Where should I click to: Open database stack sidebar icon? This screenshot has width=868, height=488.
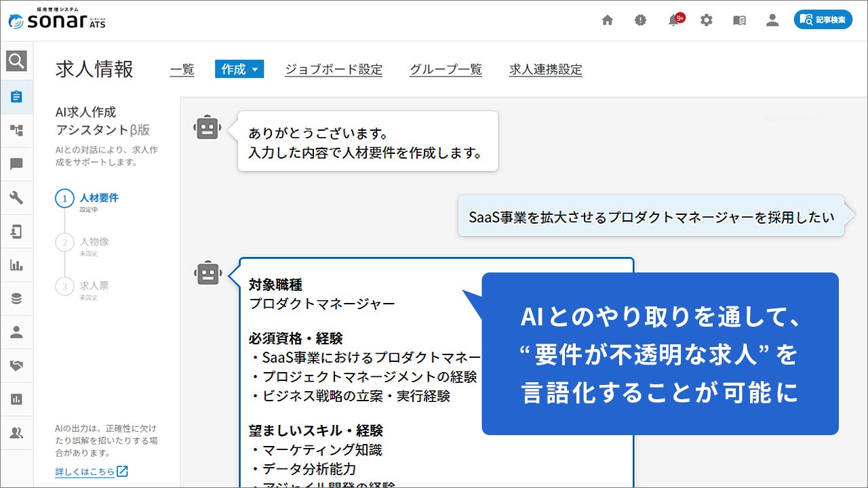(x=16, y=299)
